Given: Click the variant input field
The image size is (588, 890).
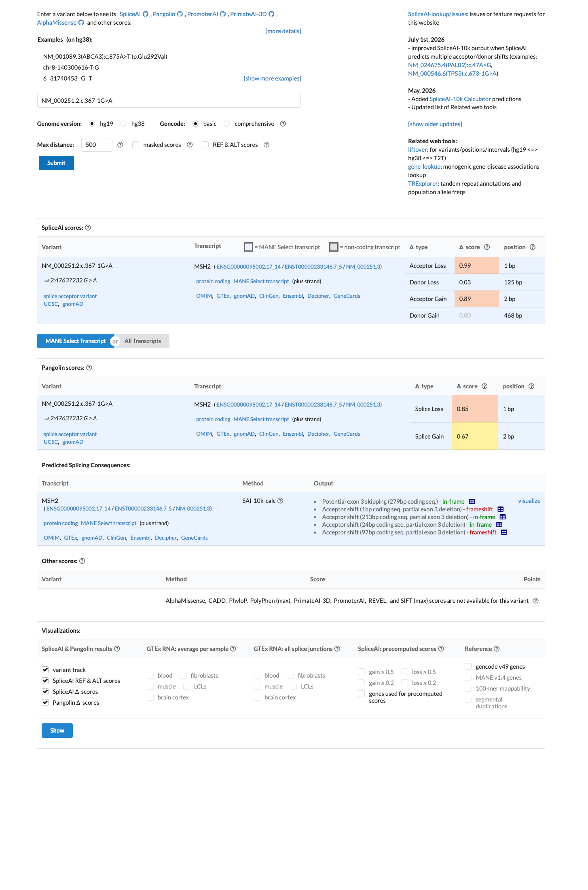Looking at the screenshot, I should click(169, 101).
